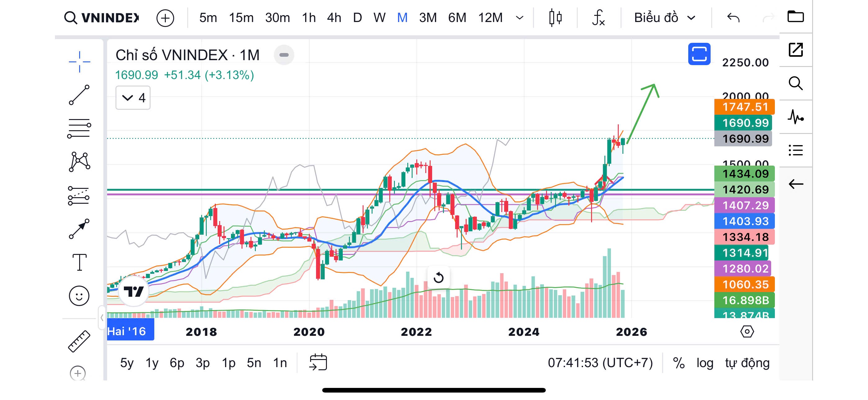Expand the collapsed indicator legend showing 4
868x400 pixels.
click(x=133, y=98)
